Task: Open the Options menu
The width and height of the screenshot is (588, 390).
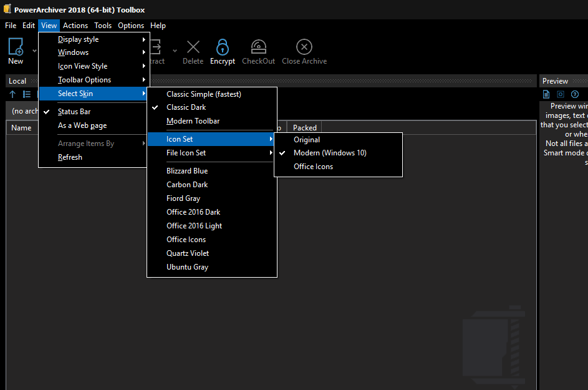Action: [x=131, y=26]
